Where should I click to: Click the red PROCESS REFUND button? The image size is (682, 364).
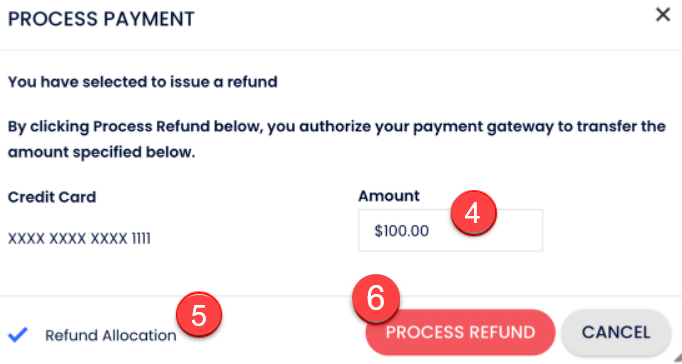(x=460, y=333)
